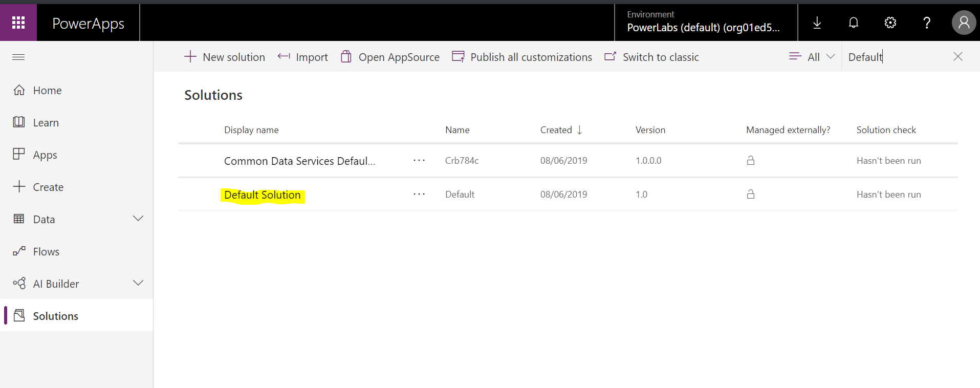Expand the AI Builder section chevron

tap(138, 283)
